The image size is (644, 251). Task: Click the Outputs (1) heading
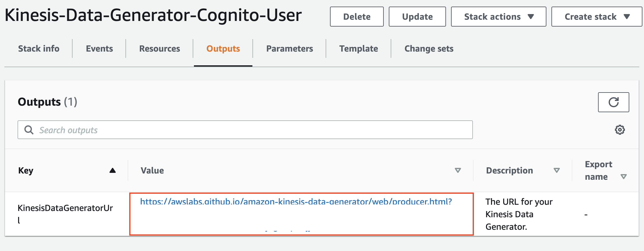(48, 102)
